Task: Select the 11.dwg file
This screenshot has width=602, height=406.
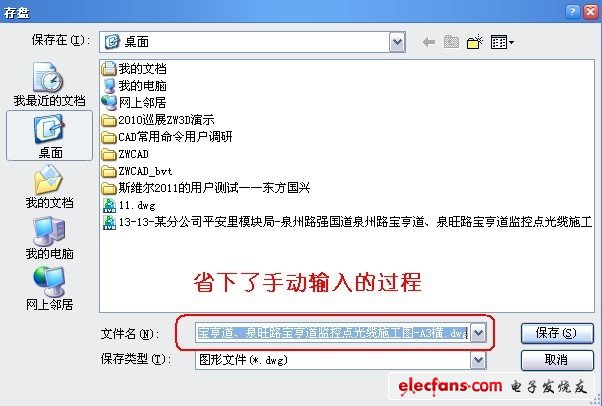Action: 129,205
